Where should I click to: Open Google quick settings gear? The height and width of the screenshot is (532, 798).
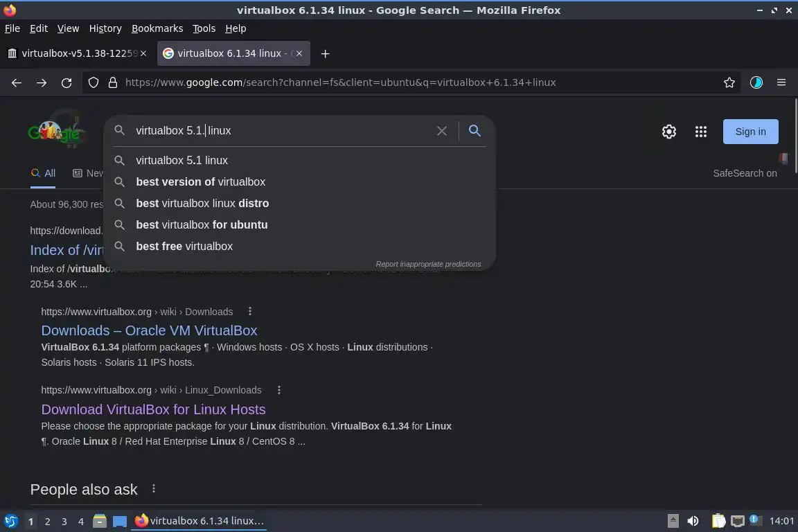click(668, 132)
